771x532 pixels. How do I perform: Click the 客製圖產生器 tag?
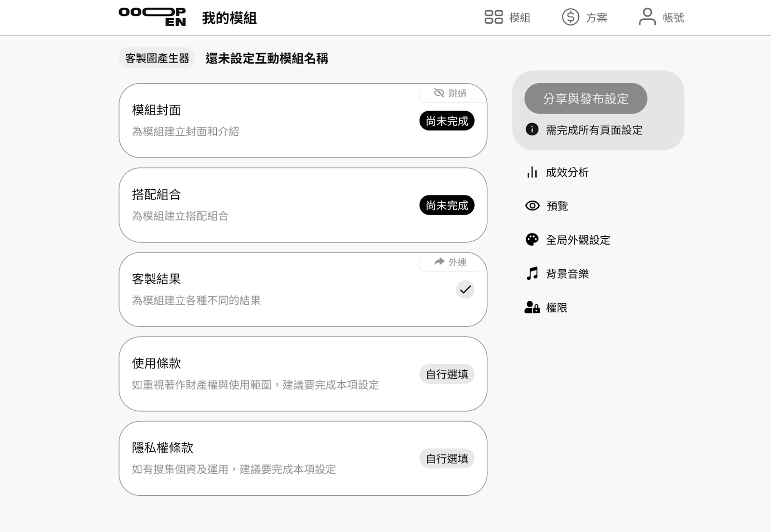[157, 58]
